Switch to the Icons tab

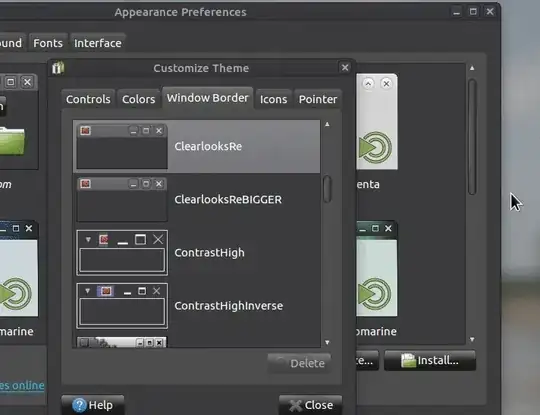point(273,99)
